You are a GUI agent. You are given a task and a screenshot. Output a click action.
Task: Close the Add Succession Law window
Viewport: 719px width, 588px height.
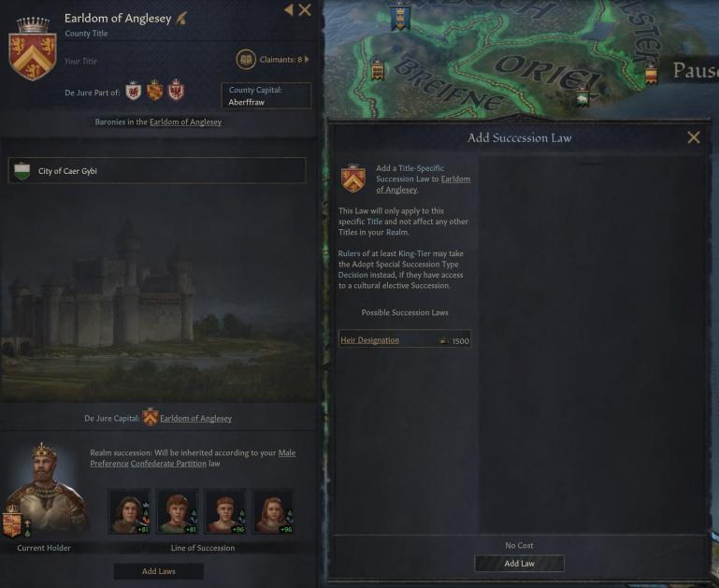click(694, 137)
